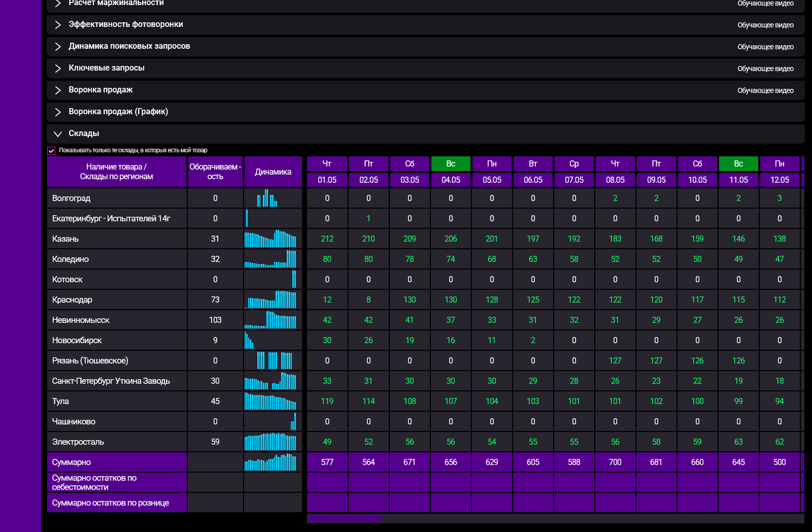The width and height of the screenshot is (812, 532).
Task: Open Обучающее видео link for Воронка продаж
Action: click(765, 90)
